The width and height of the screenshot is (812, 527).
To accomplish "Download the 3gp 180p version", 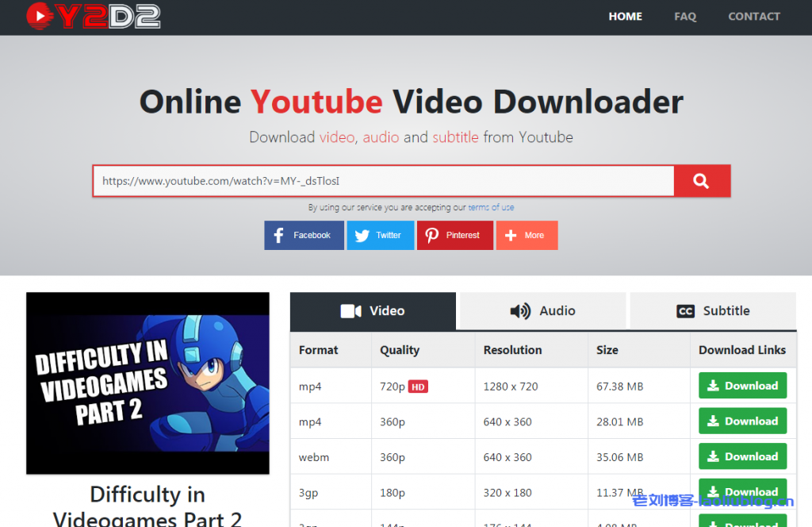I will coord(742,491).
